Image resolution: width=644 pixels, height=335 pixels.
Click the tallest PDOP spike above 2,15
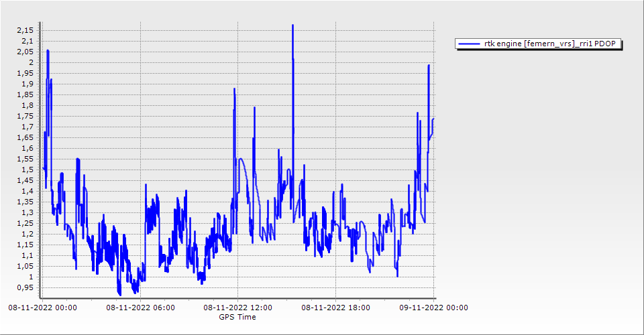click(292, 25)
